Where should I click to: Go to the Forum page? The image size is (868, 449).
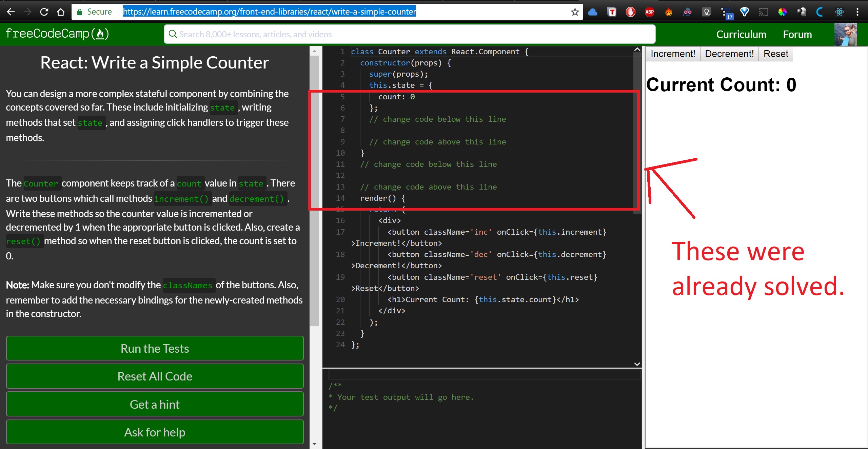coord(797,34)
